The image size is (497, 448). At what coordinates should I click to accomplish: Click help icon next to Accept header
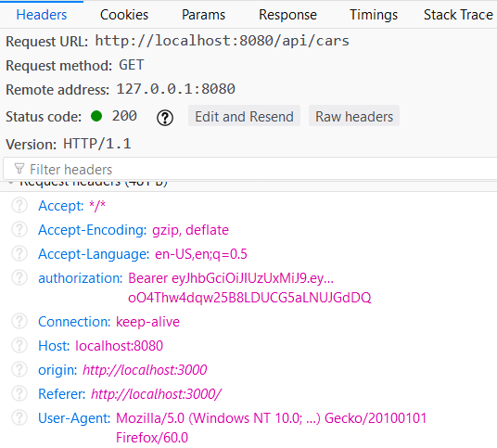tap(19, 205)
